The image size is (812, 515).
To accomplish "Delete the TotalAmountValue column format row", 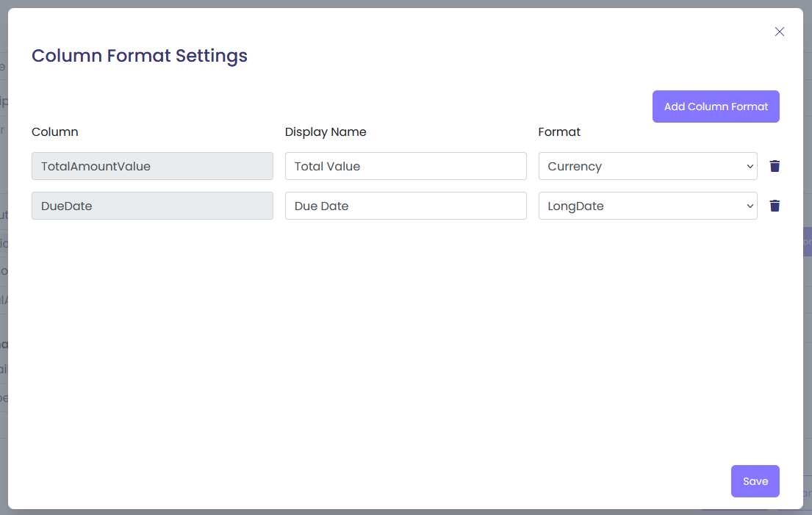I will pos(775,166).
